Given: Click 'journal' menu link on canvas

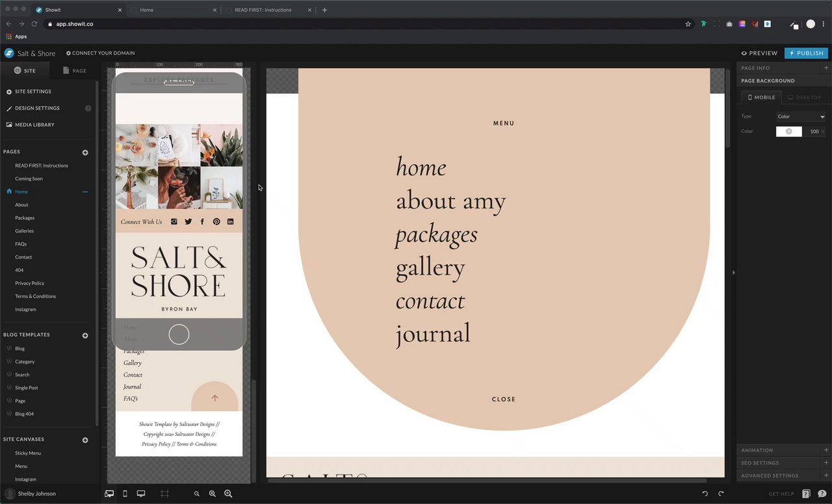Looking at the screenshot, I should (433, 334).
